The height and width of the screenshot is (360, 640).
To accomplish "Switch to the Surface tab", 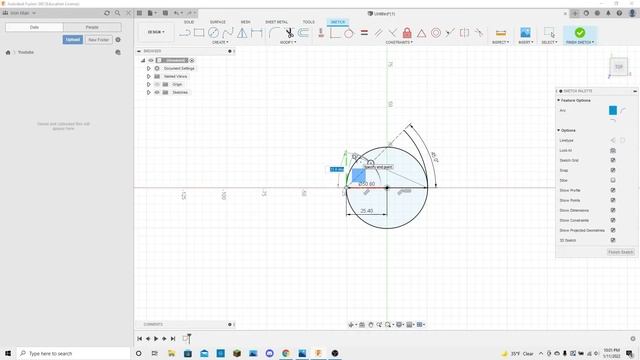I will (218, 22).
